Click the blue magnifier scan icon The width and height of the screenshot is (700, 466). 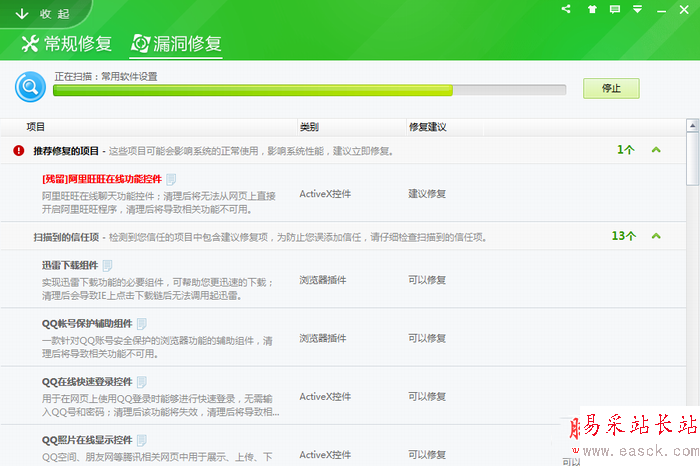30,87
